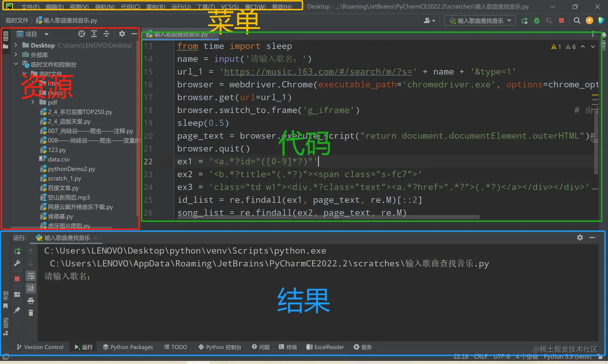The width and height of the screenshot is (608, 364).
Task: Click Python 3.9 (venv) interpreter in status bar
Action: [567, 356]
